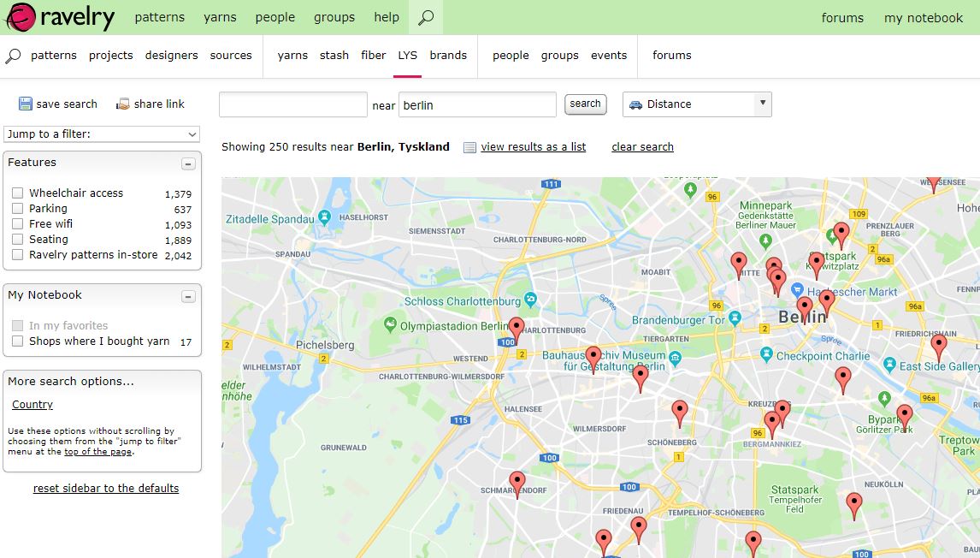Click the Bauhaus-Archiv museum marker
Viewport: 980px width, 558px height.
[675, 359]
